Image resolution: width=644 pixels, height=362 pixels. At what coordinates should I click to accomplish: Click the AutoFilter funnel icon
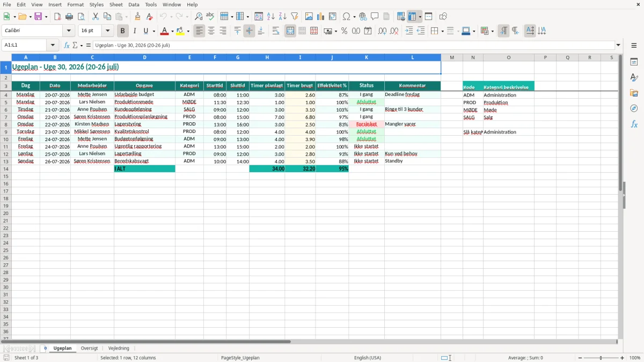pyautogui.click(x=295, y=17)
